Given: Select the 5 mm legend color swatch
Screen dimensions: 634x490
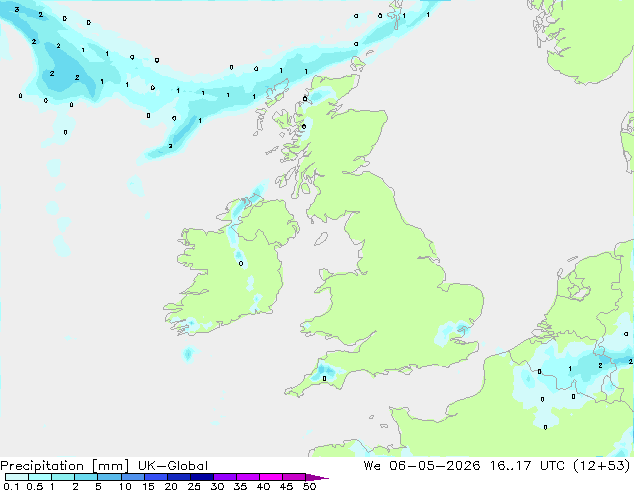Looking at the screenshot, I should tap(109, 477).
